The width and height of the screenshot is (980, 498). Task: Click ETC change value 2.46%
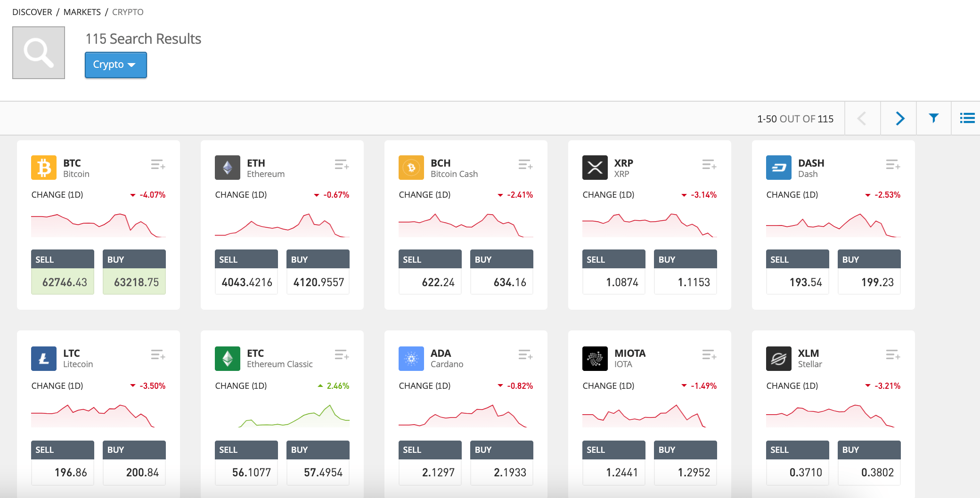338,386
